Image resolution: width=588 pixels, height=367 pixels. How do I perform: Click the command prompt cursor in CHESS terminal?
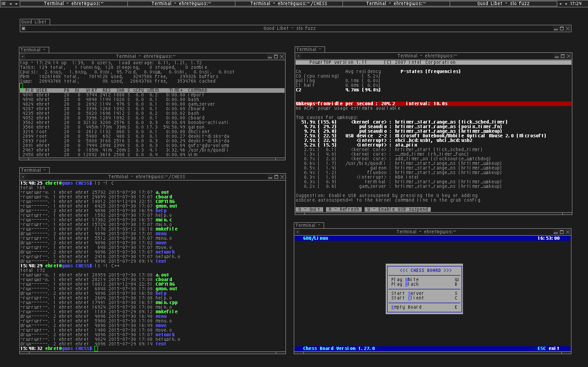coord(96,349)
